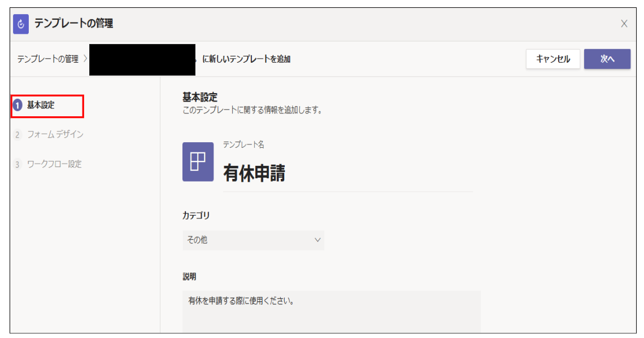Click the dialog title テンプレートの管理
Viewport: 644px width, 338px height.
[x=74, y=23]
